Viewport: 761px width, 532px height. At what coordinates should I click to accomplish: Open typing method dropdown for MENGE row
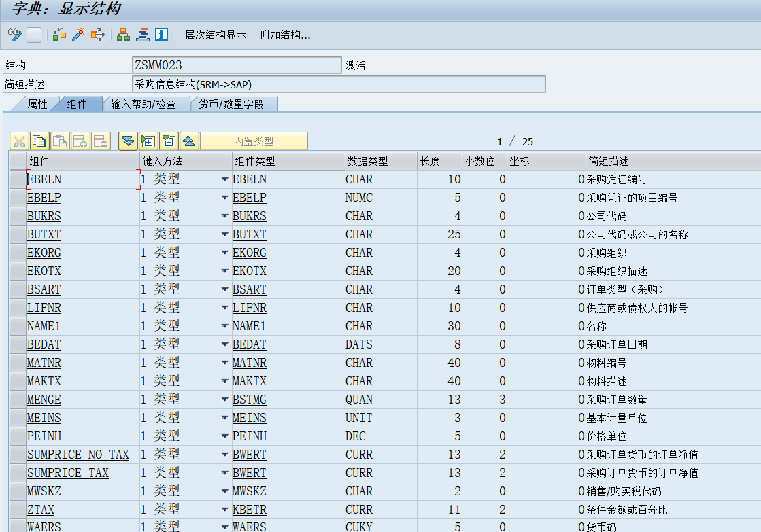pyautogui.click(x=224, y=400)
